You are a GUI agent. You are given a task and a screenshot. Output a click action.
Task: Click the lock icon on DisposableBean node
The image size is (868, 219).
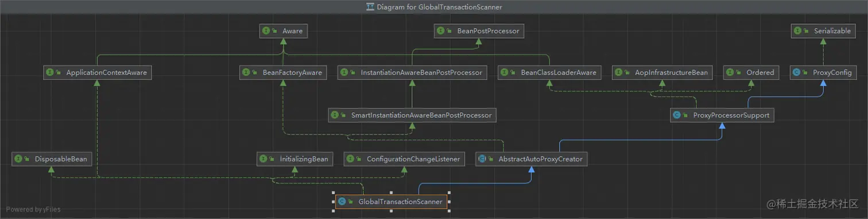(x=28, y=159)
